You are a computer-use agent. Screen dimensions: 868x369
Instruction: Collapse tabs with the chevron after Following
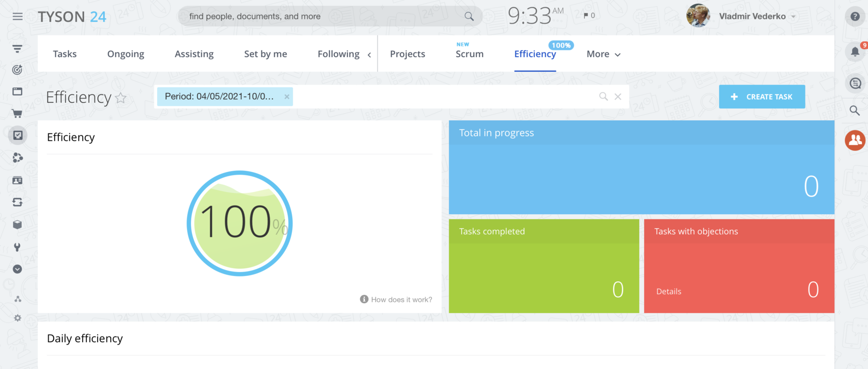click(x=369, y=55)
